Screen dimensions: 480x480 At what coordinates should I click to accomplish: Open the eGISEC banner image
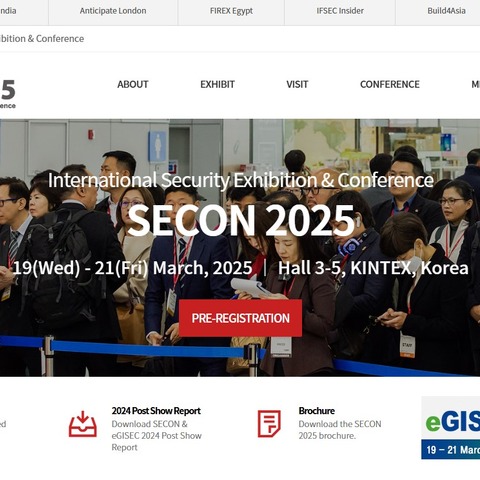pos(451,428)
